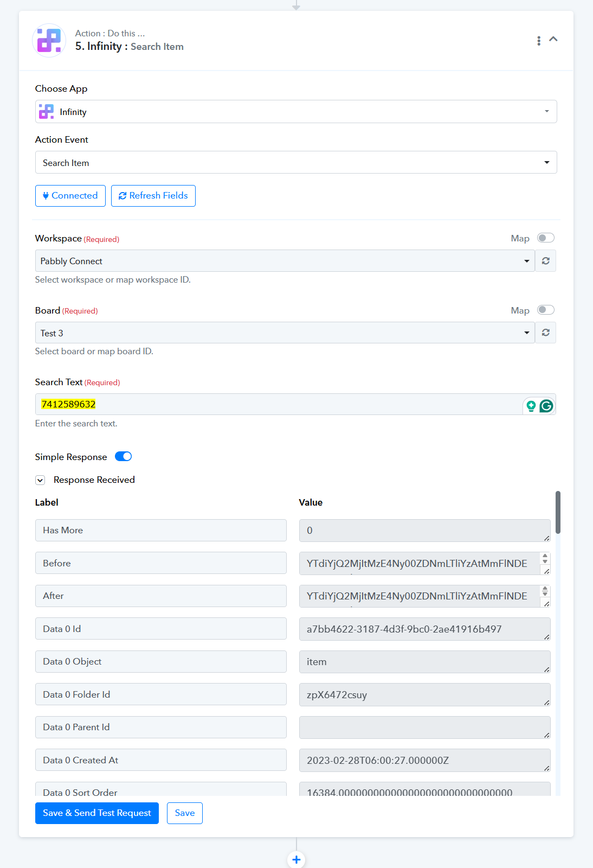Click the Save button
Image resolution: width=593 pixels, height=868 pixels.
coord(185,813)
